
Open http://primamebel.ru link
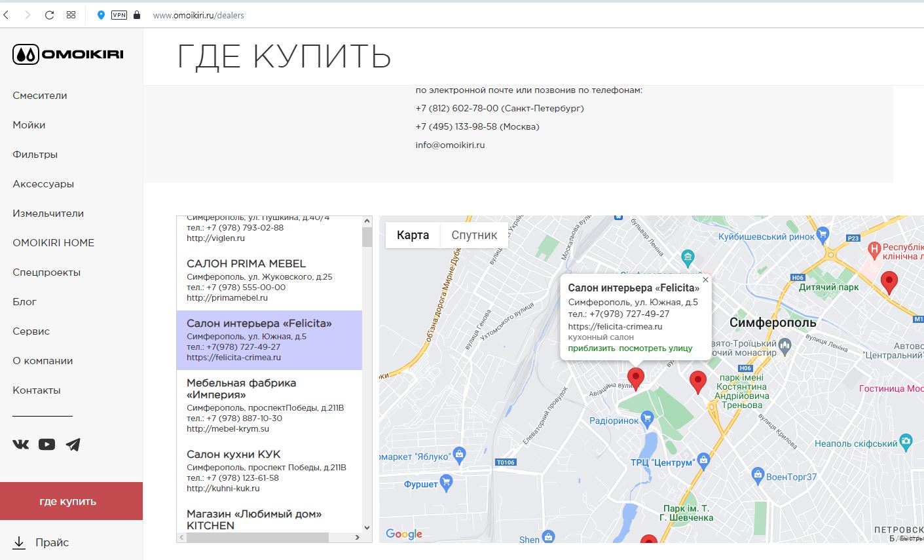coord(227,298)
